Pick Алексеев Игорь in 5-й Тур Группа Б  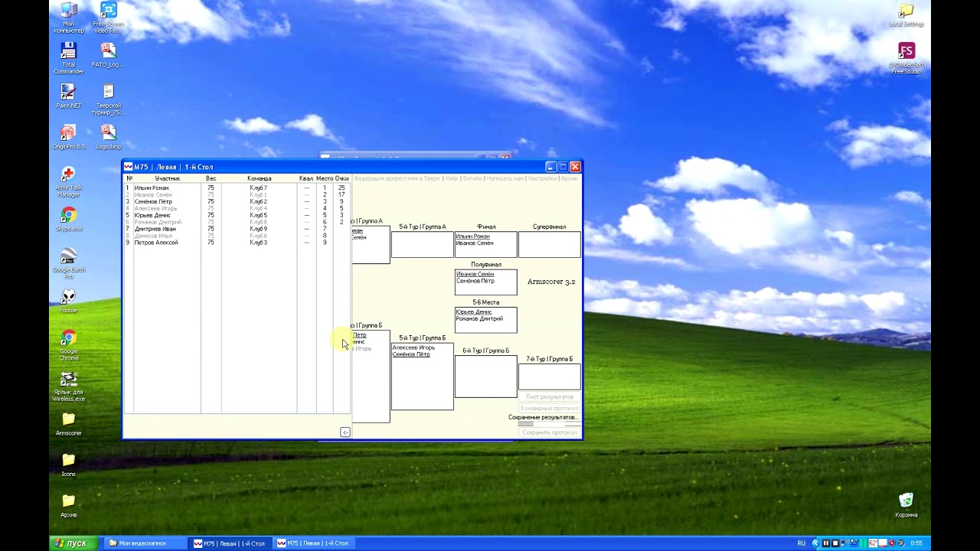[413, 347]
